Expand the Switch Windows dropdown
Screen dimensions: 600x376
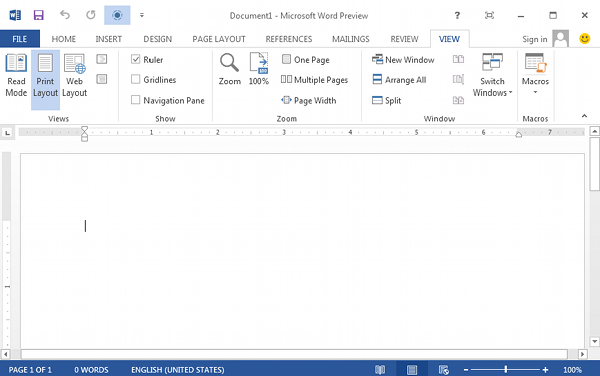click(x=492, y=76)
